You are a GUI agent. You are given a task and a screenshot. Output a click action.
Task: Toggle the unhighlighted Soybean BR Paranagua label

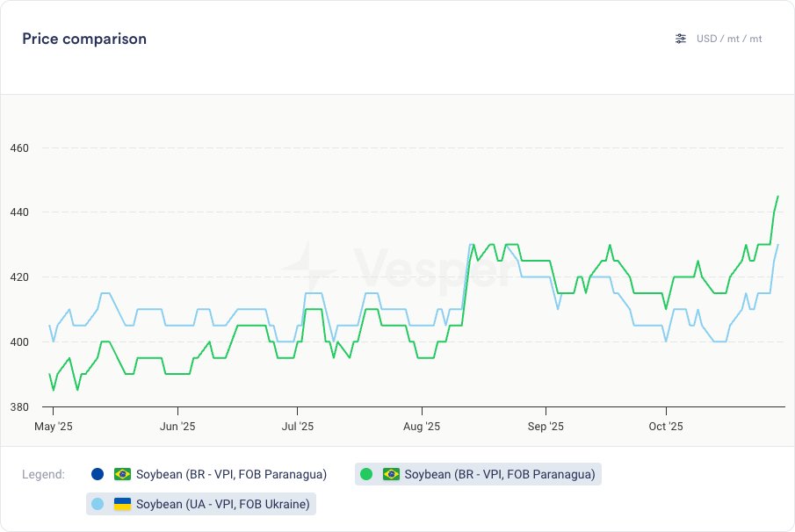point(231,474)
